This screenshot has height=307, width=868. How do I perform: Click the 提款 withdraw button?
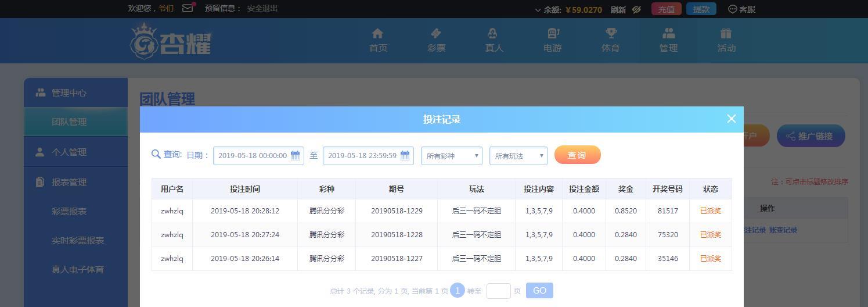pyautogui.click(x=701, y=9)
